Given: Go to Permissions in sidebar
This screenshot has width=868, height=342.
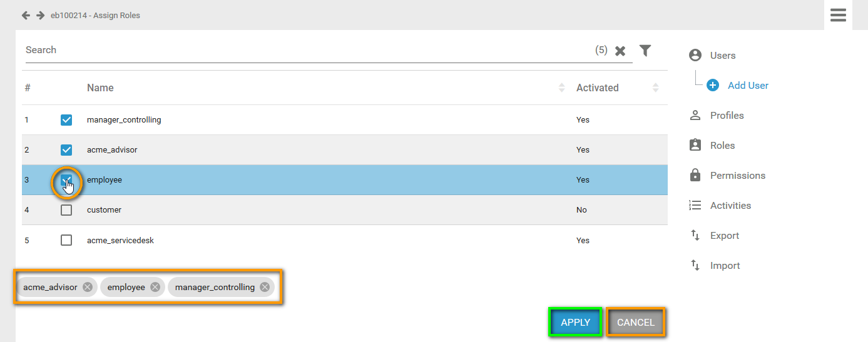Looking at the screenshot, I should [737, 176].
